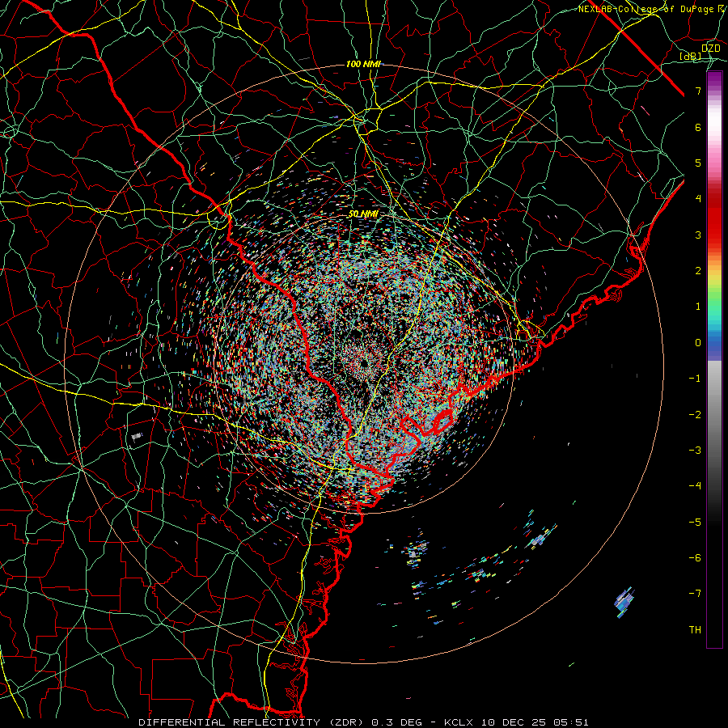Click the 5 value on color scale
Screen dimensions: 728x728
pyautogui.click(x=698, y=163)
